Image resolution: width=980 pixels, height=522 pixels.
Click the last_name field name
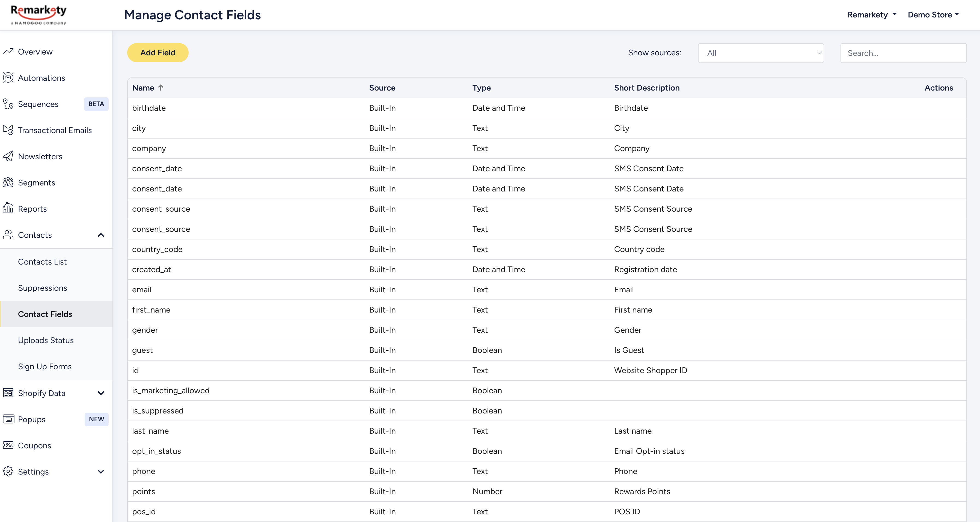(150, 431)
